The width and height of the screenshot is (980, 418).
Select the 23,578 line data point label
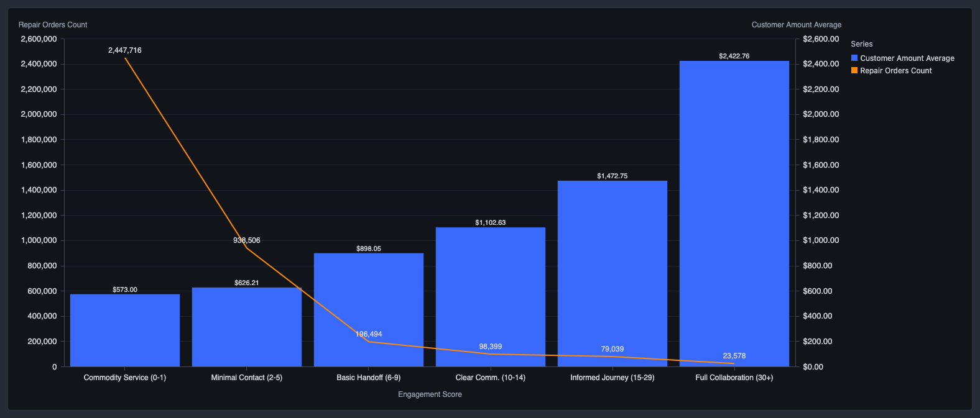click(734, 356)
